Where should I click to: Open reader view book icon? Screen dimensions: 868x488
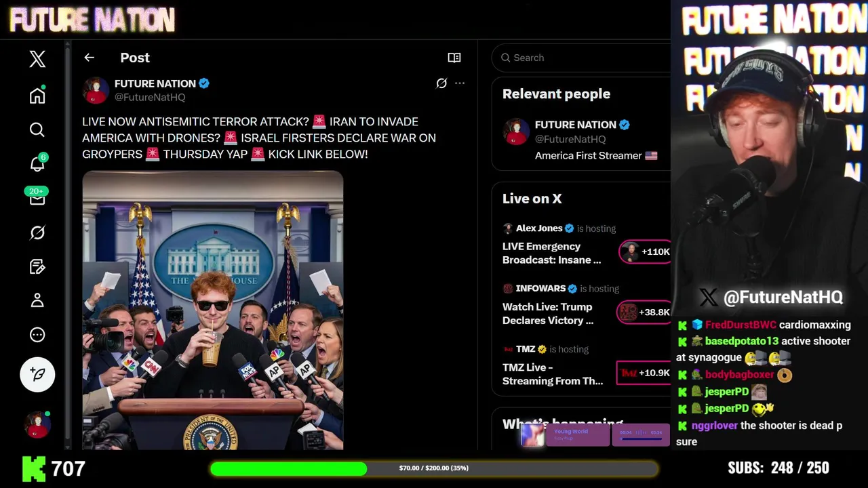click(454, 58)
